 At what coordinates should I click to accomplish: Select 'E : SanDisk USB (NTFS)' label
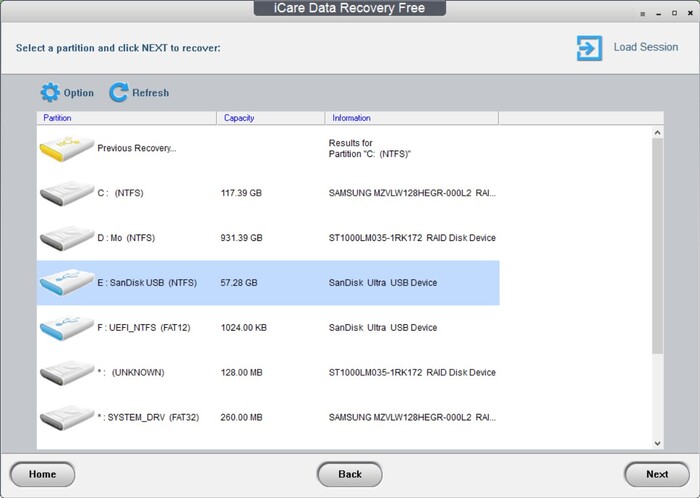[147, 282]
